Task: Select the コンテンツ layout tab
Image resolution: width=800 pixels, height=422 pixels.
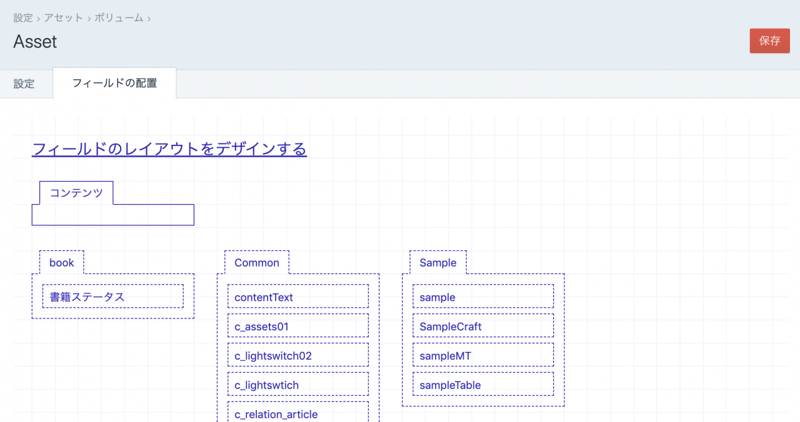Action: click(x=76, y=193)
